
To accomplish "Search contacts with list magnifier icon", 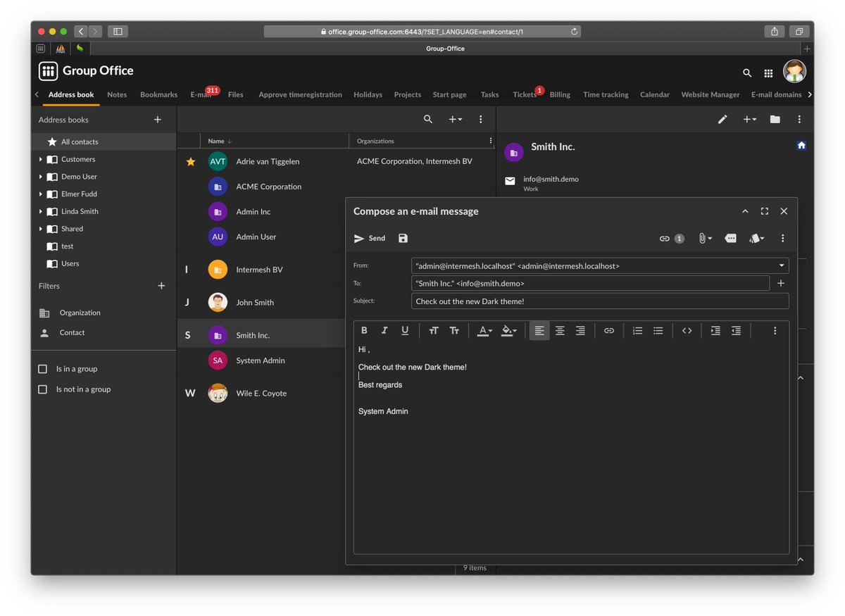I will click(428, 120).
